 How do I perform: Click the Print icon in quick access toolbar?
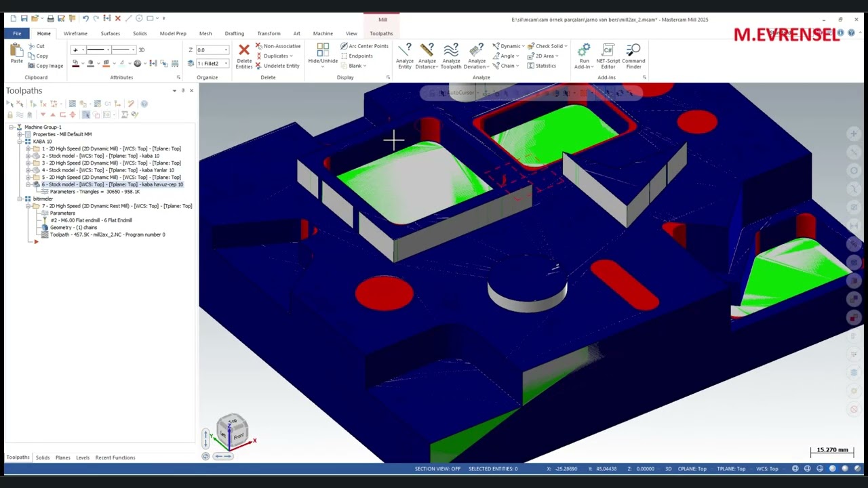pyautogui.click(x=50, y=18)
